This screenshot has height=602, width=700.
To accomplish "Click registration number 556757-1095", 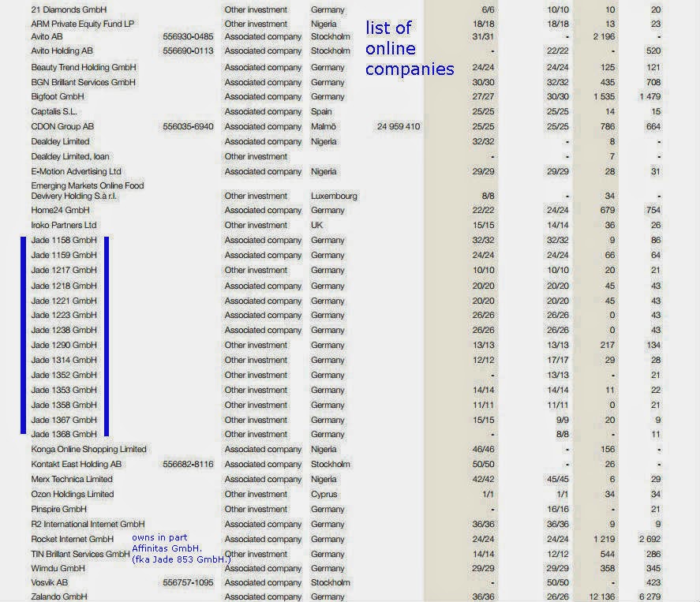I will click(188, 583).
